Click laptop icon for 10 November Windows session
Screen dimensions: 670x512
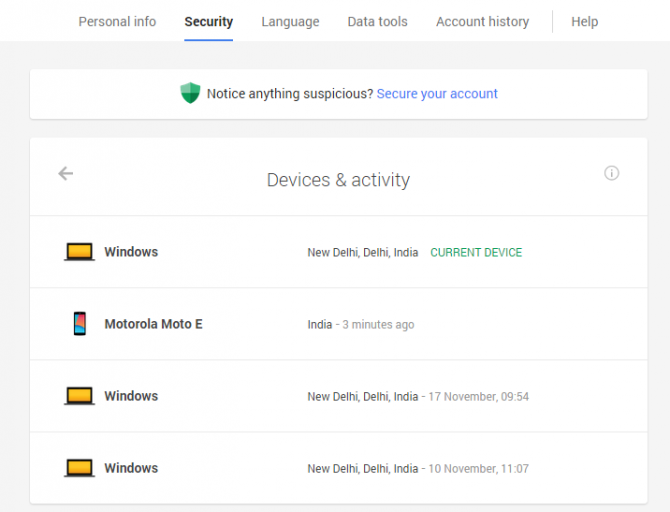pos(79,468)
